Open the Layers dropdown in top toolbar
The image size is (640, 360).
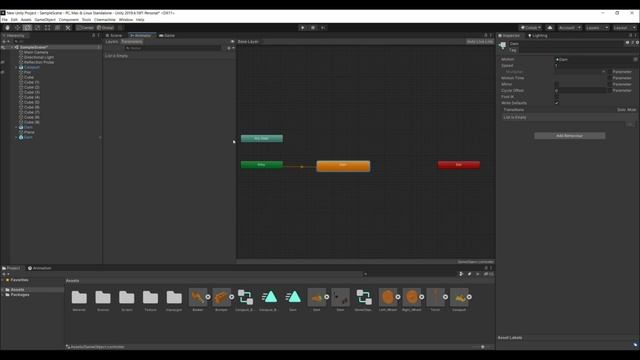pos(597,28)
